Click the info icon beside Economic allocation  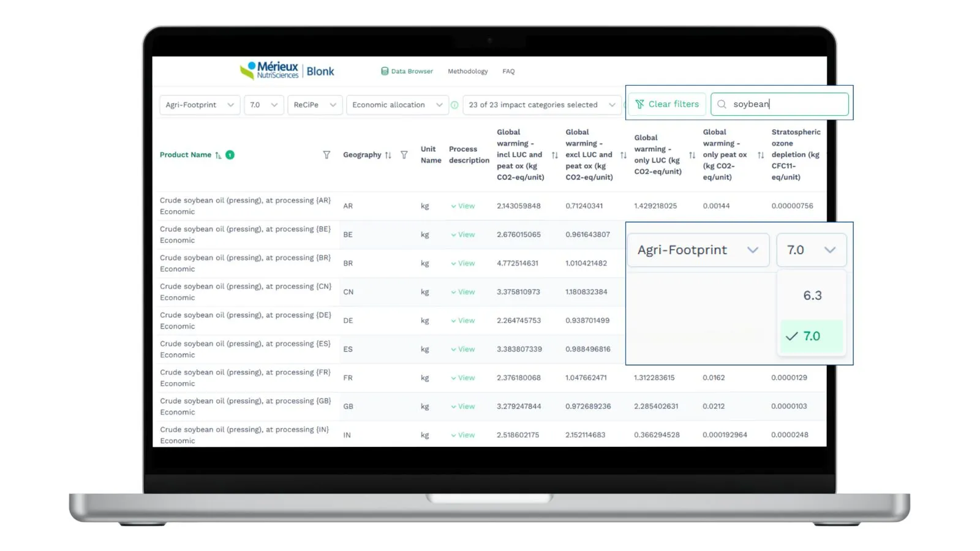(x=454, y=105)
